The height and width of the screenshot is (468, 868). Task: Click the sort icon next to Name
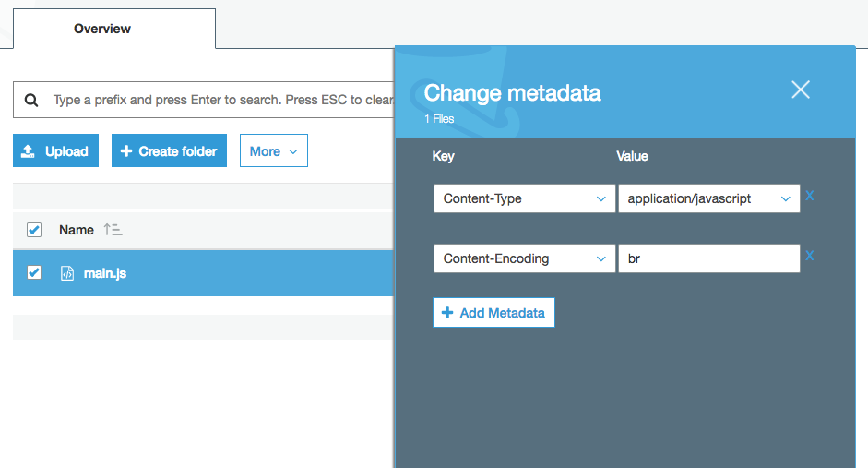(113, 229)
